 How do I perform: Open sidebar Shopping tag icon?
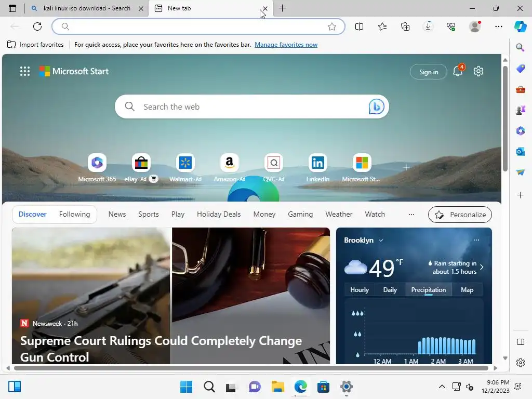coord(520,69)
